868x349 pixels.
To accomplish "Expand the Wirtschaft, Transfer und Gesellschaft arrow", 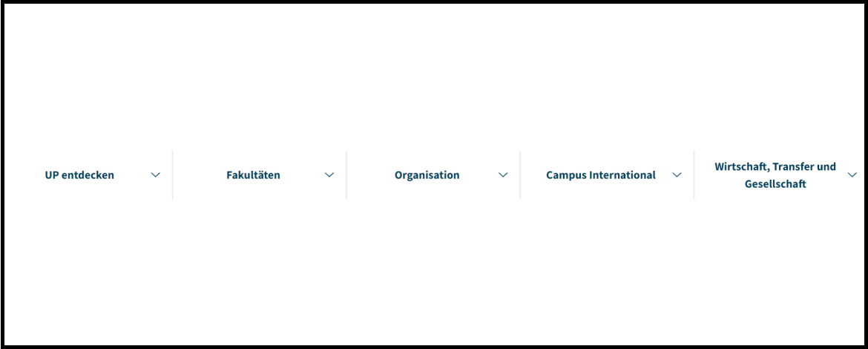I will coord(852,175).
